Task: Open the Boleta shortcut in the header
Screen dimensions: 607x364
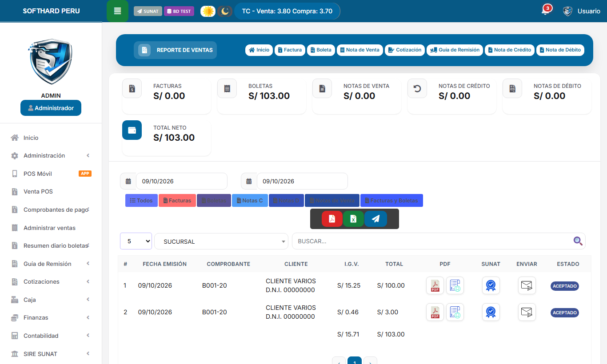Action: (321, 50)
